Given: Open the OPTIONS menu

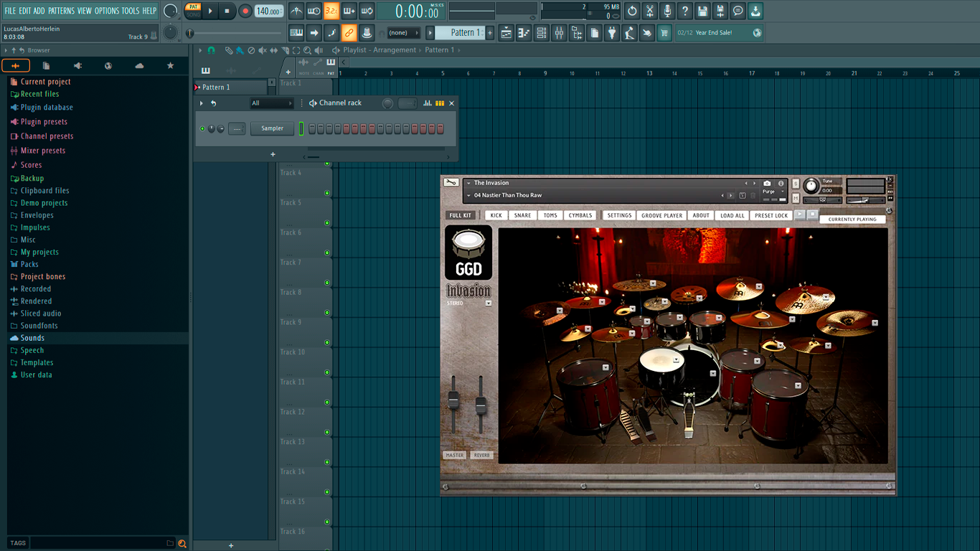Looking at the screenshot, I should pyautogui.click(x=107, y=11).
